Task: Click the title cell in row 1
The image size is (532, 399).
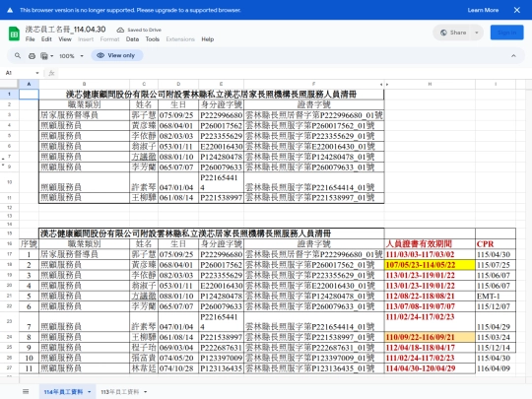Action: tap(212, 95)
